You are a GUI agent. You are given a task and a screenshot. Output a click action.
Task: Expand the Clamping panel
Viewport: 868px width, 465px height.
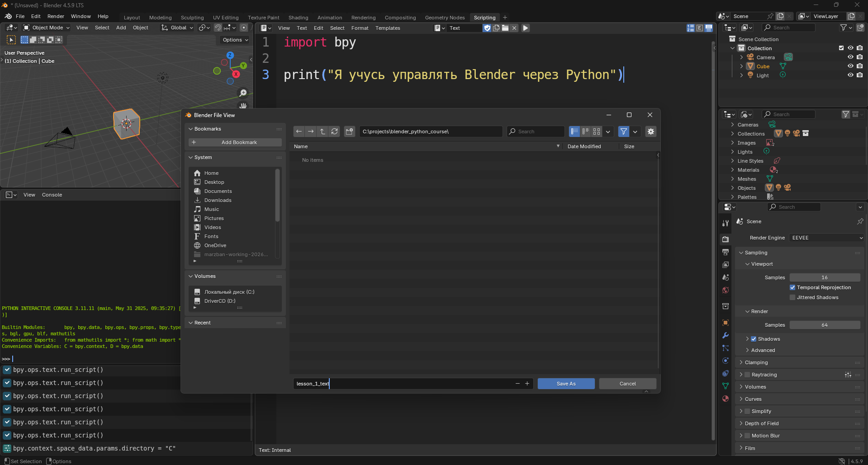tap(741, 362)
